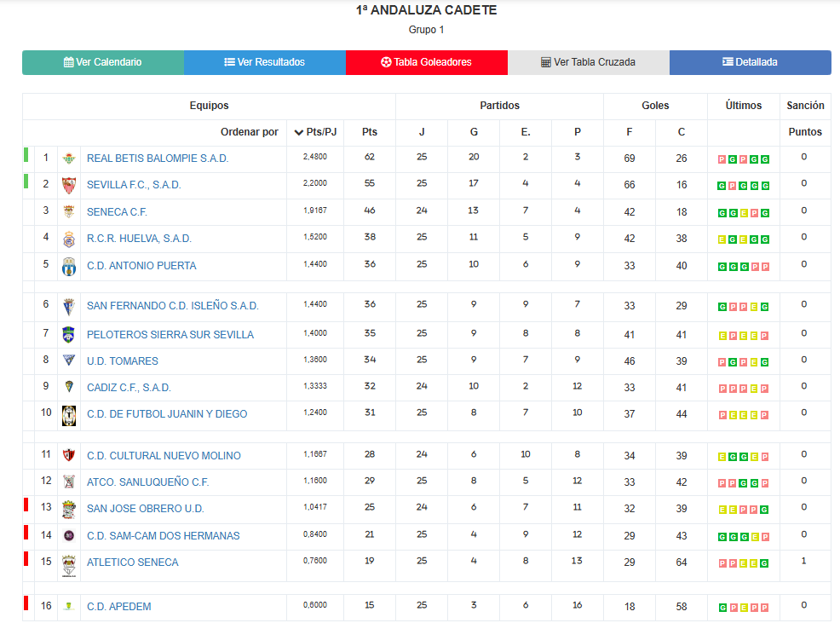Screen dimensions: 840x623
Task: Click the Sanción column header
Action: (805, 106)
